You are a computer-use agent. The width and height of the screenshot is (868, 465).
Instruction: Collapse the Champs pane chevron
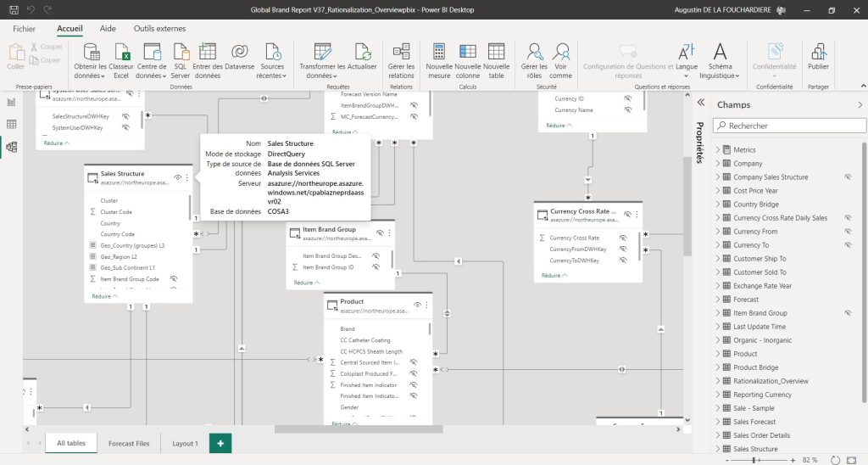click(860, 104)
